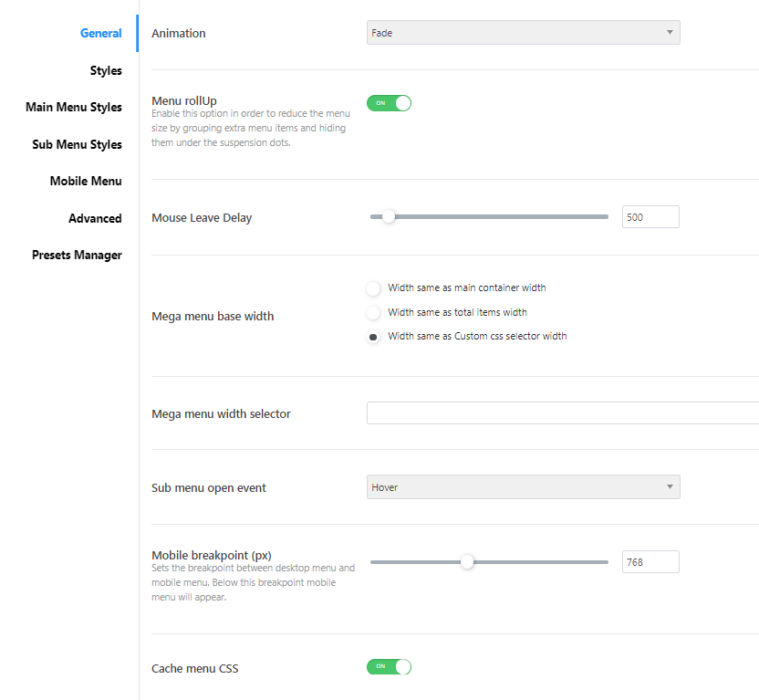The height and width of the screenshot is (700, 759).
Task: Open the General settings tab
Action: [x=100, y=34]
